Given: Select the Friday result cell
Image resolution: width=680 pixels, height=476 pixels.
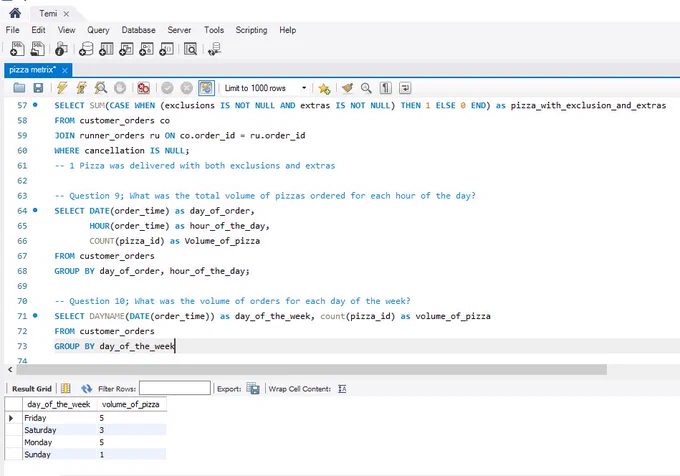Looking at the screenshot, I should pyautogui.click(x=59, y=418).
